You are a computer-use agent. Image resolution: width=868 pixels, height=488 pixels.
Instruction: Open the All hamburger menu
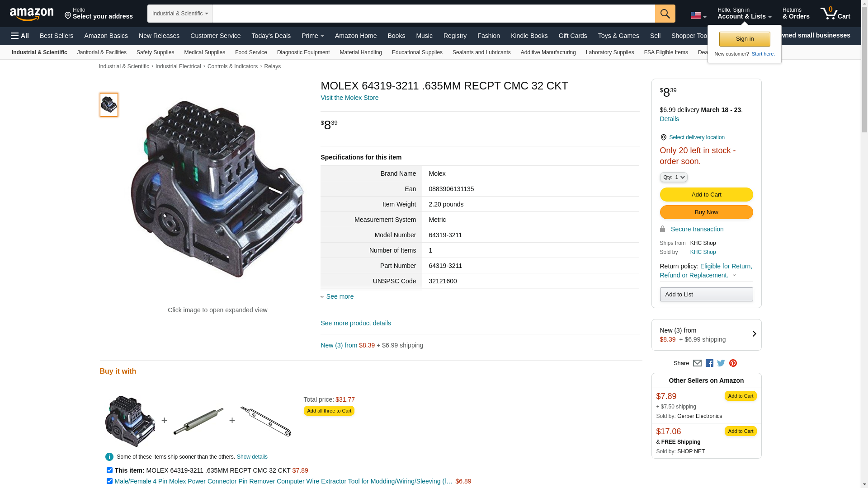point(20,36)
